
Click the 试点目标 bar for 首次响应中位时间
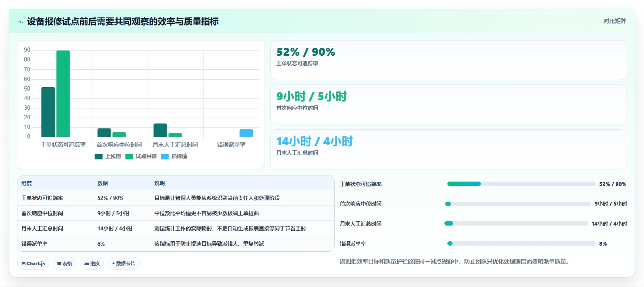point(119,135)
